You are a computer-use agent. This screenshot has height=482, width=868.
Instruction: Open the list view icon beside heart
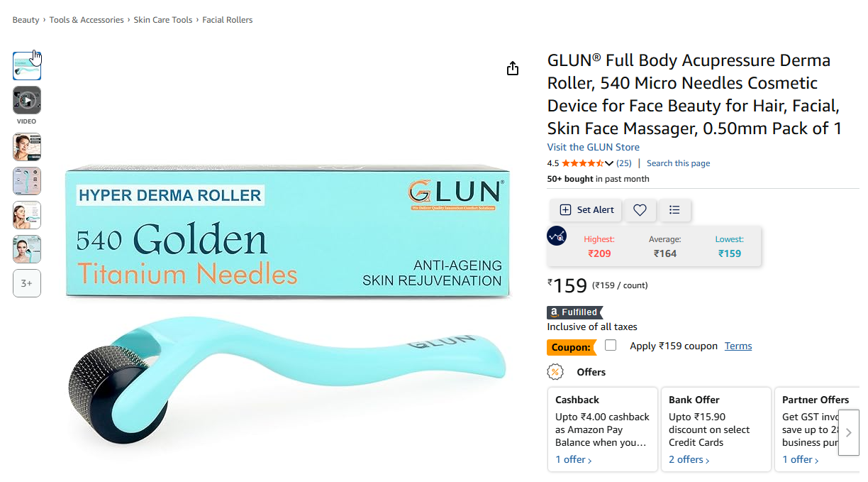tap(674, 209)
